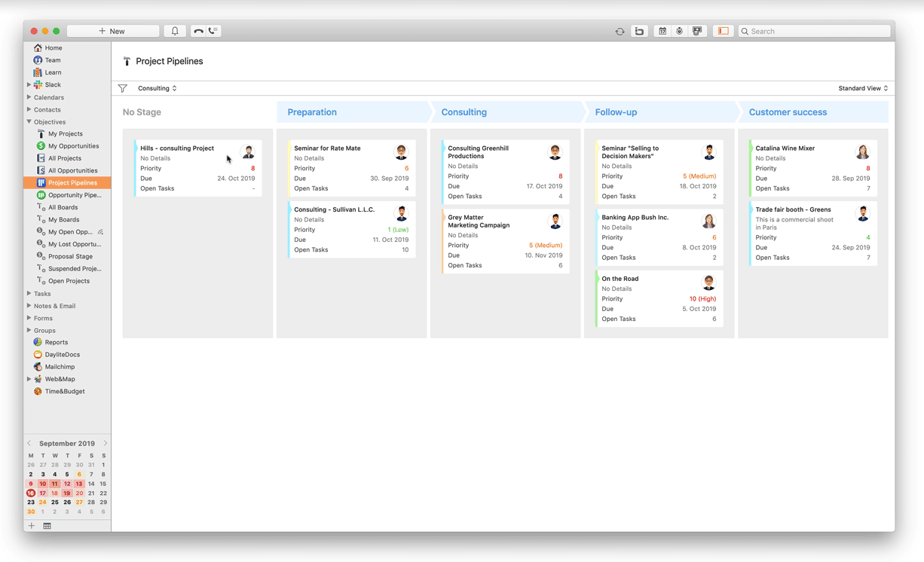924x562 pixels.
Task: Expand the Tasks section in sidebar
Action: coord(29,294)
